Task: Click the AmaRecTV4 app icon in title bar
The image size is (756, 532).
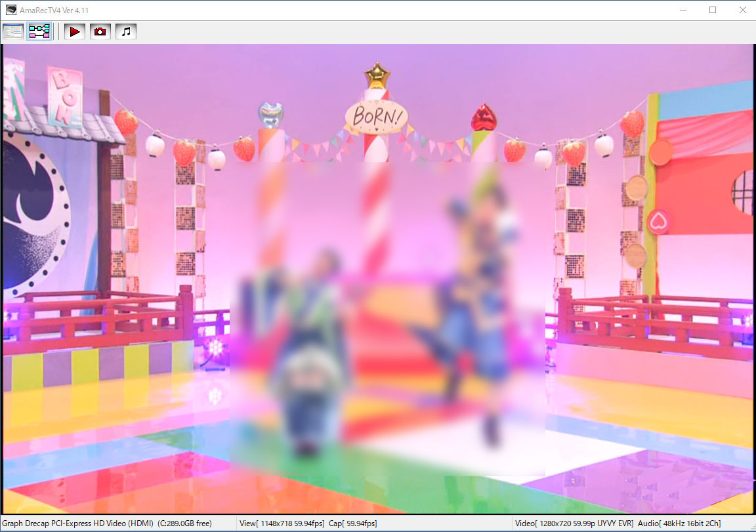Action: pyautogui.click(x=10, y=10)
